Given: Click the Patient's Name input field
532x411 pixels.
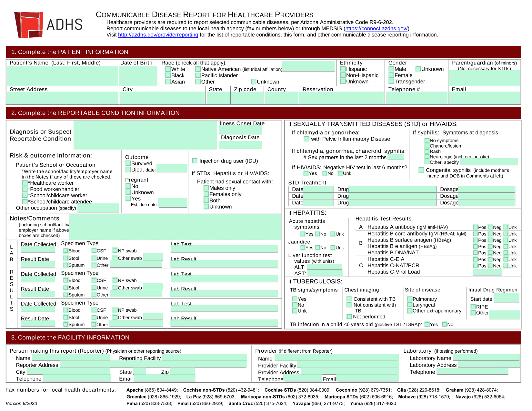Looking at the screenshot, I should pyautogui.click(x=62, y=76).
